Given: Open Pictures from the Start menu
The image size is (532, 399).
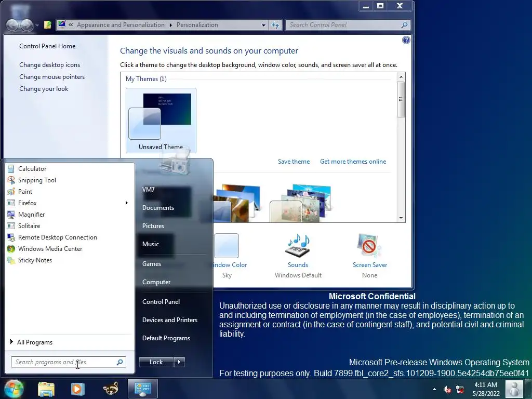Looking at the screenshot, I should tap(153, 226).
